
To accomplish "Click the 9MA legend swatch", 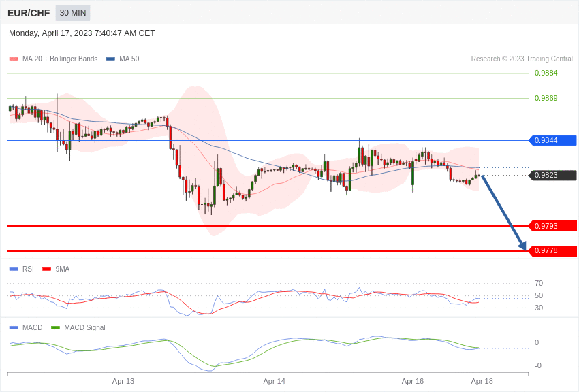I will click(47, 269).
